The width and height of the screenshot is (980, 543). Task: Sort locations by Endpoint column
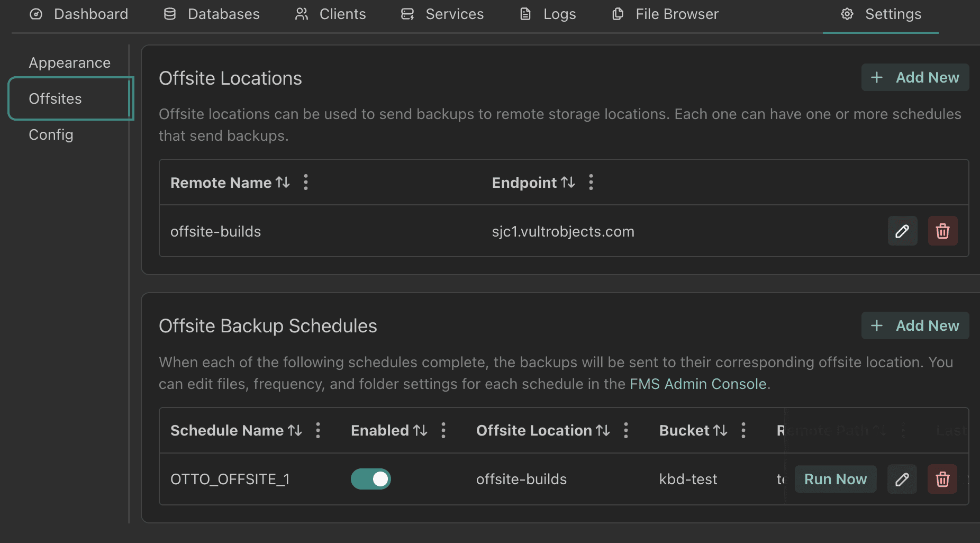click(568, 183)
